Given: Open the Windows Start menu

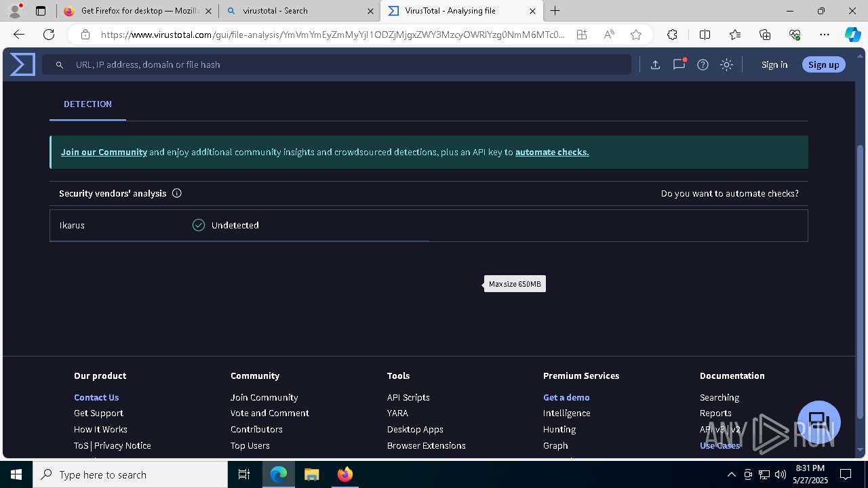Looking at the screenshot, I should pyautogui.click(x=16, y=474).
